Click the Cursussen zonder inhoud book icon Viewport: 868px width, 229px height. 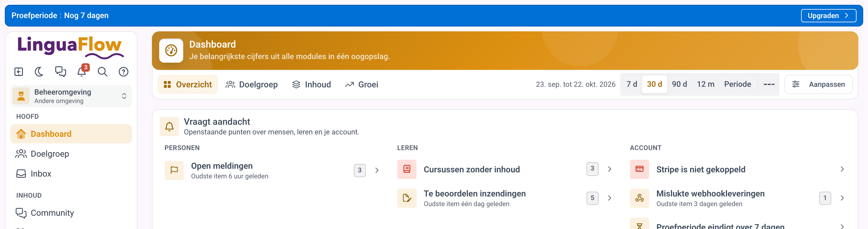(407, 169)
